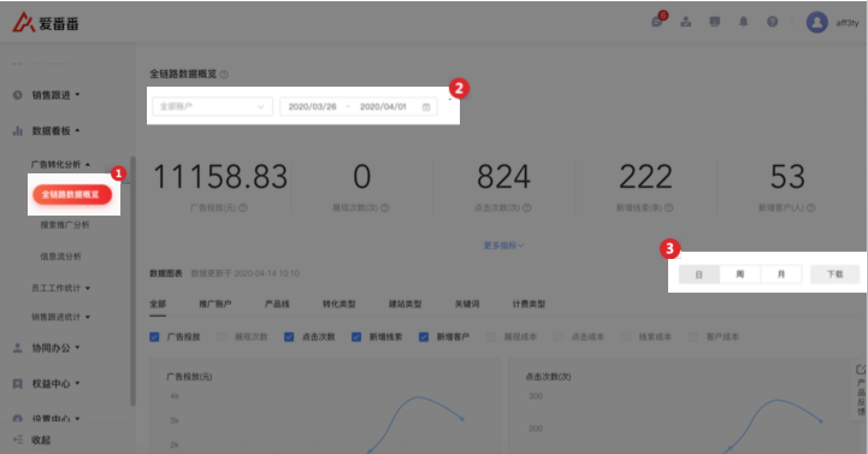This screenshot has width=868, height=454.
Task: Click the 下载 download button
Action: (x=834, y=274)
